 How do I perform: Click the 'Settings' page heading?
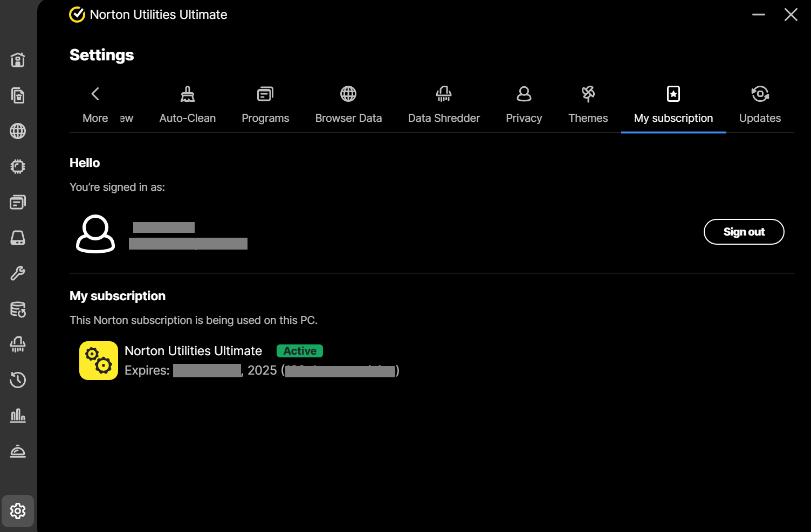tap(102, 55)
